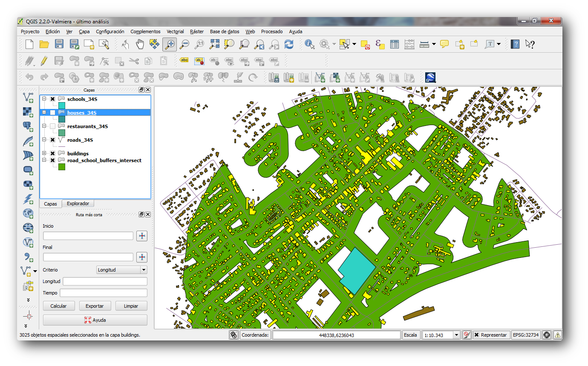Open the attribute table icon
Image resolution: width=588 pixels, height=366 pixels.
coord(395,44)
